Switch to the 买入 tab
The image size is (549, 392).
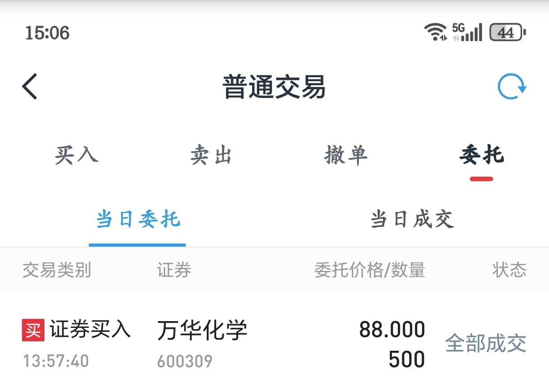click(x=77, y=155)
